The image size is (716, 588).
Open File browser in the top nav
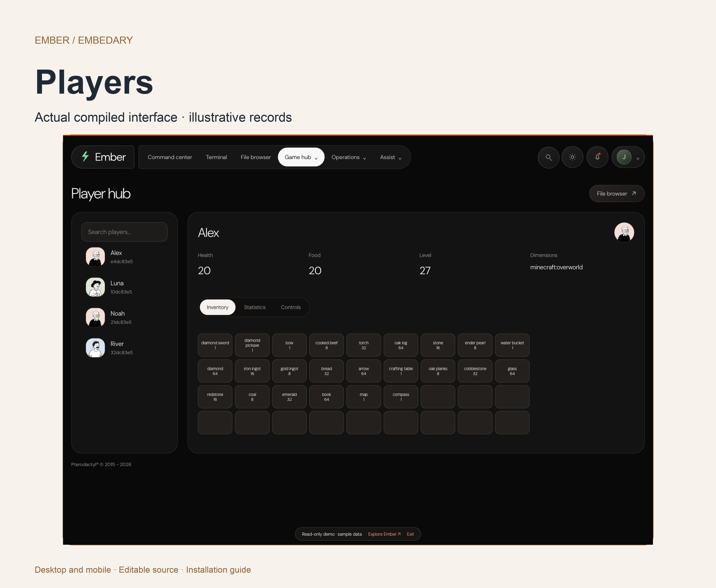[x=256, y=157]
